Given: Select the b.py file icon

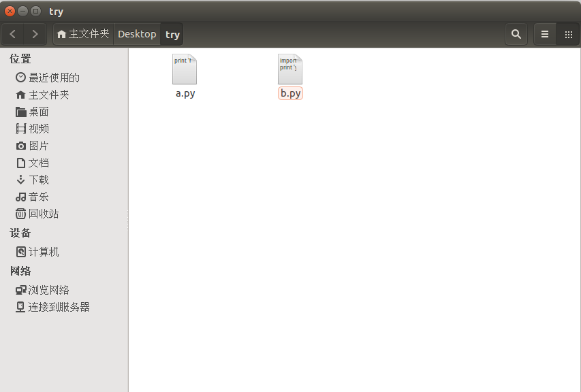Looking at the screenshot, I should coord(290,69).
